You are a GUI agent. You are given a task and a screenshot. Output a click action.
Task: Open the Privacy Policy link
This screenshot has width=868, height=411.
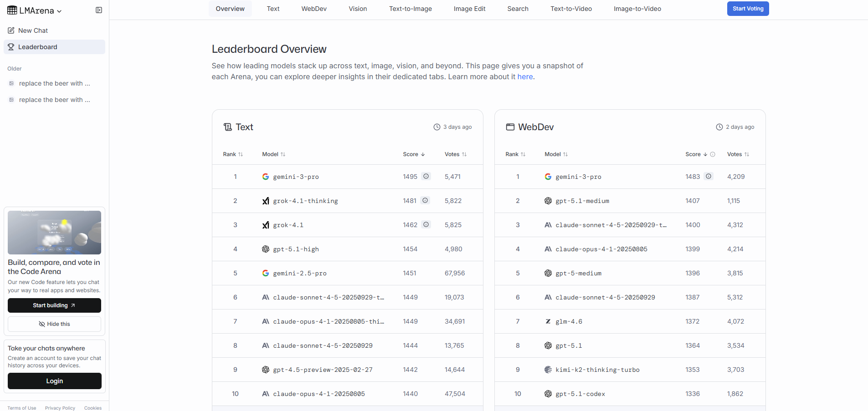click(x=60, y=408)
